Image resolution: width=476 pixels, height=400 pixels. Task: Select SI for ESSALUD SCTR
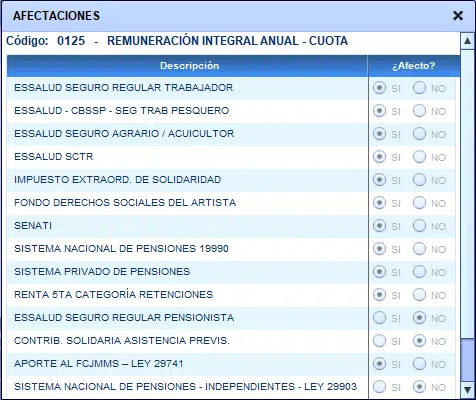[379, 157]
